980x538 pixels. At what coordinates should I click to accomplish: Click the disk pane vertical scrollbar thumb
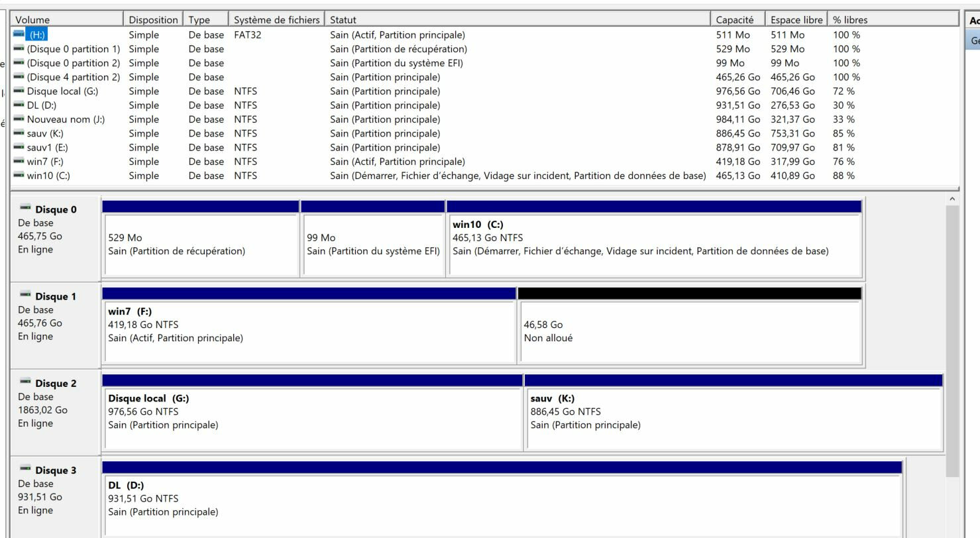coord(953,341)
